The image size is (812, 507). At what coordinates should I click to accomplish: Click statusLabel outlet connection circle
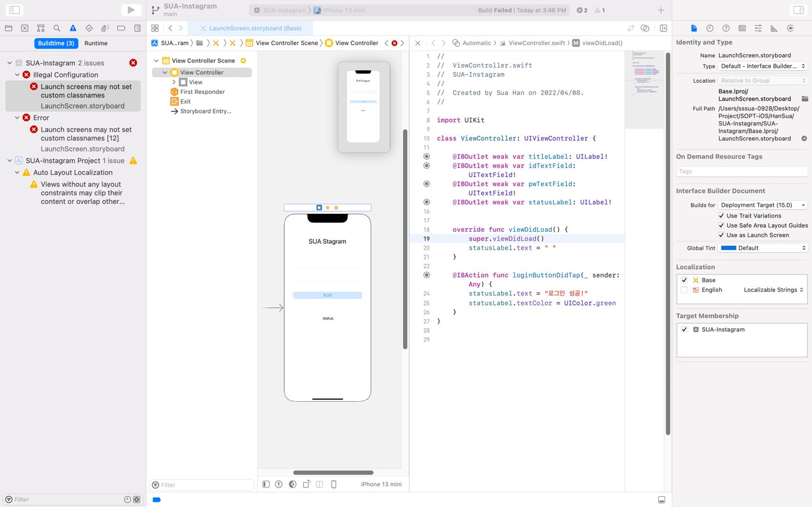tap(427, 202)
